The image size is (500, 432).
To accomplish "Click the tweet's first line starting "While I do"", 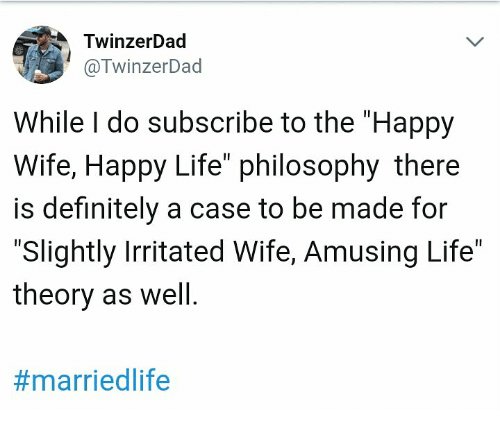I will point(234,124).
